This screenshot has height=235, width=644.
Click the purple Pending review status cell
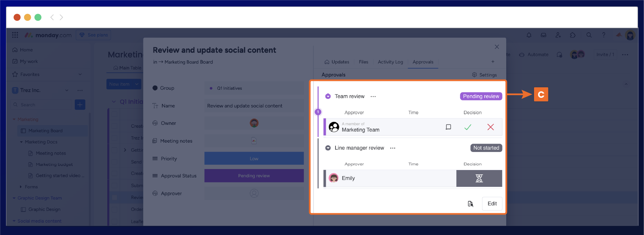coord(254,176)
